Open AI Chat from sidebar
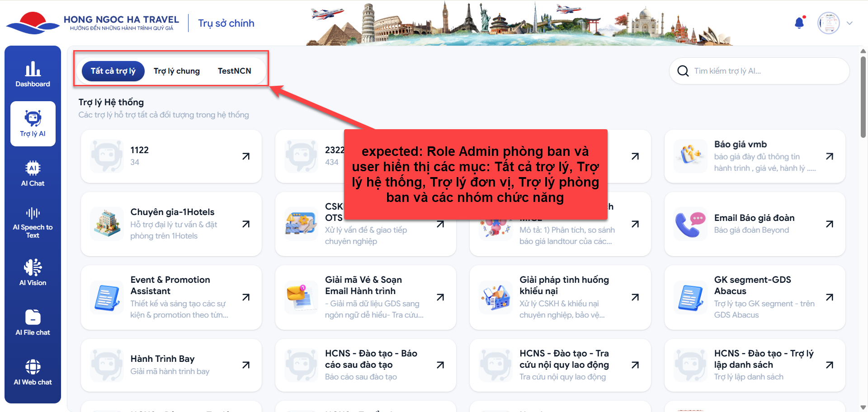 click(33, 173)
